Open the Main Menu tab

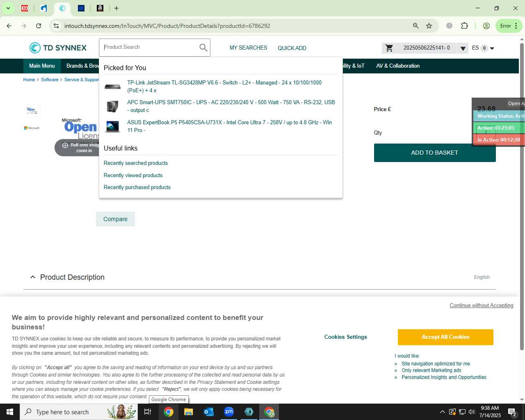[42, 66]
